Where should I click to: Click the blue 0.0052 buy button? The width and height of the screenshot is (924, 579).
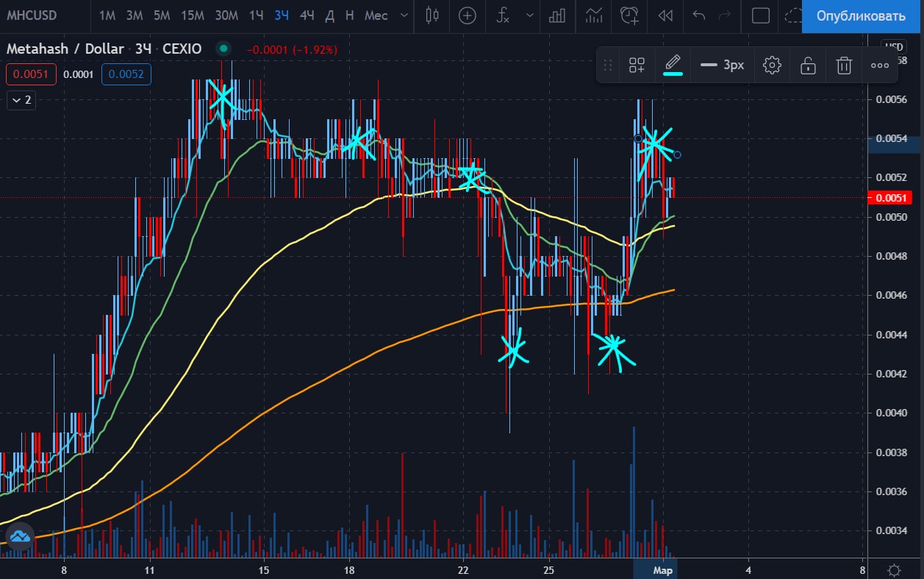[126, 74]
